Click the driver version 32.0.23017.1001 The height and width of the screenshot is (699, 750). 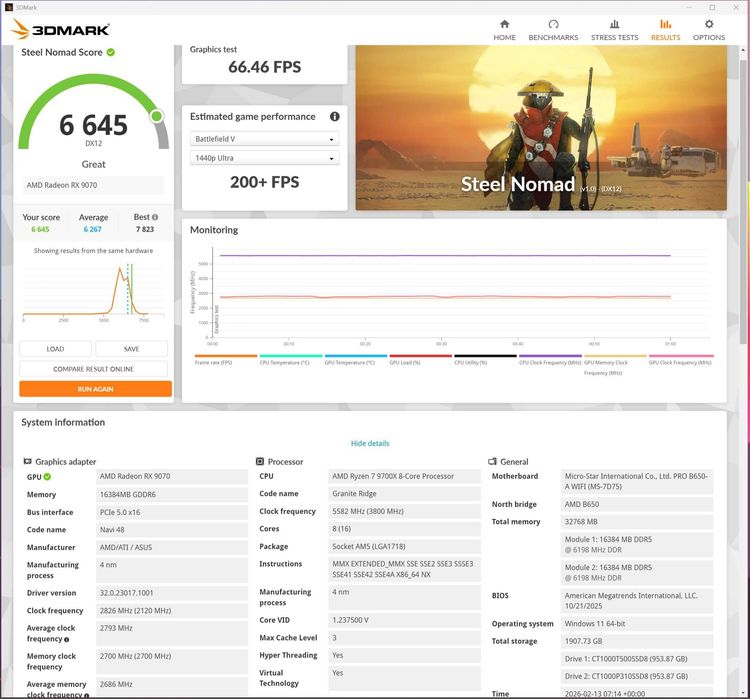point(172,593)
